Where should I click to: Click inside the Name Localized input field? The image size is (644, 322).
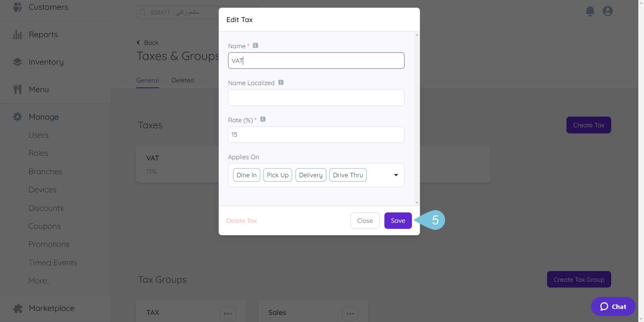point(316,97)
